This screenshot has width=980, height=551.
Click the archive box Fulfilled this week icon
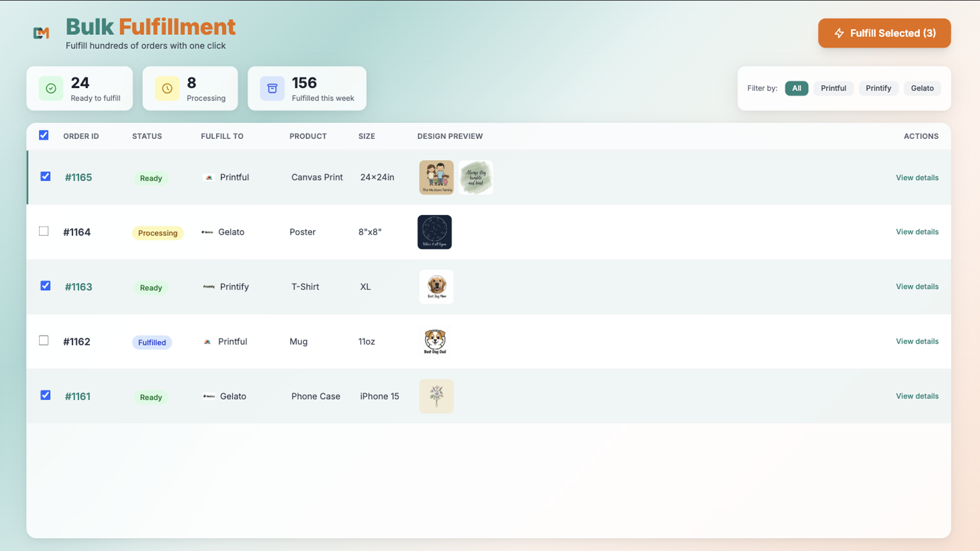pyautogui.click(x=272, y=88)
